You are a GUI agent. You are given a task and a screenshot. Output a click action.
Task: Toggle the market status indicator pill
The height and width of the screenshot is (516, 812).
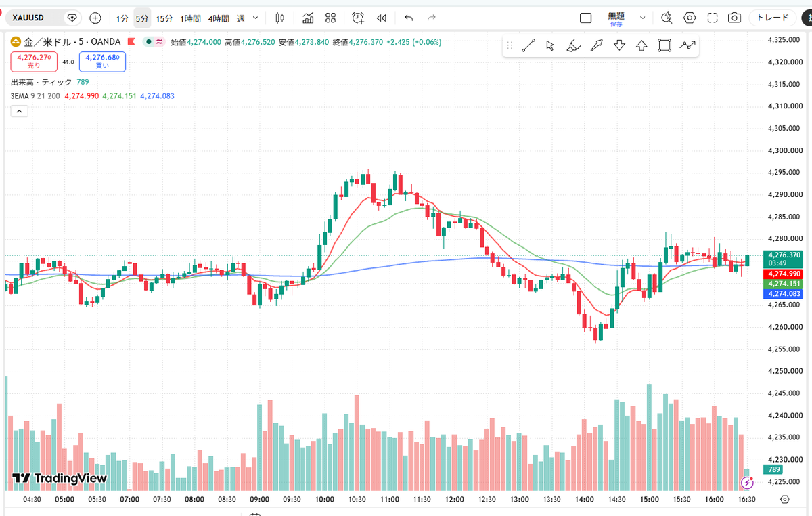pyautogui.click(x=155, y=42)
